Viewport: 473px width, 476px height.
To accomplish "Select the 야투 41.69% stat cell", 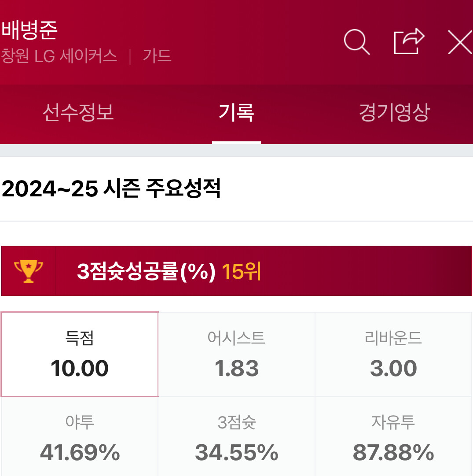I will pyautogui.click(x=80, y=438).
